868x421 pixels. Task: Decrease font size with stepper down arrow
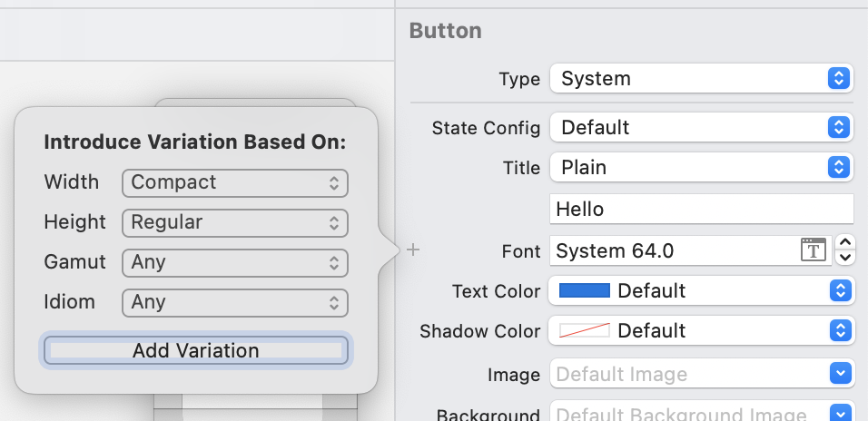click(844, 258)
